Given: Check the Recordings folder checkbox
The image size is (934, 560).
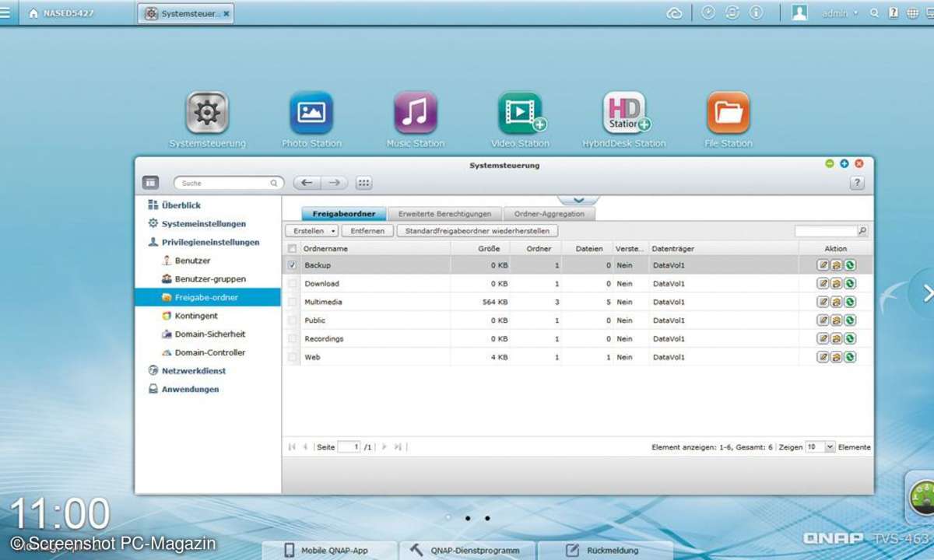Looking at the screenshot, I should pos(293,339).
